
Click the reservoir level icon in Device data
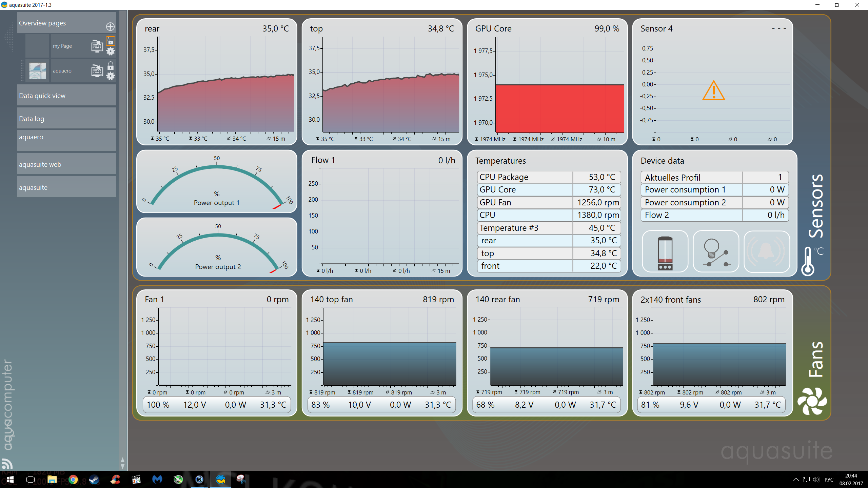tap(665, 252)
